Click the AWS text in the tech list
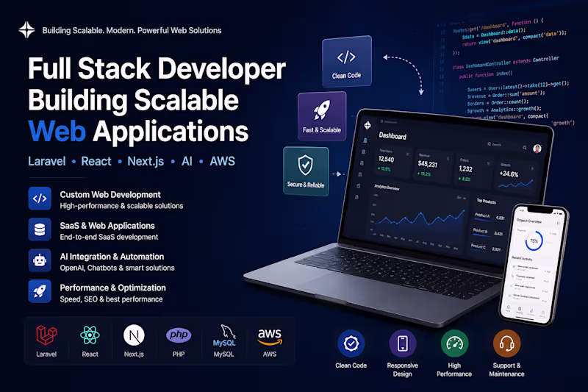Screen dimensions: 588x392 [x=223, y=161]
